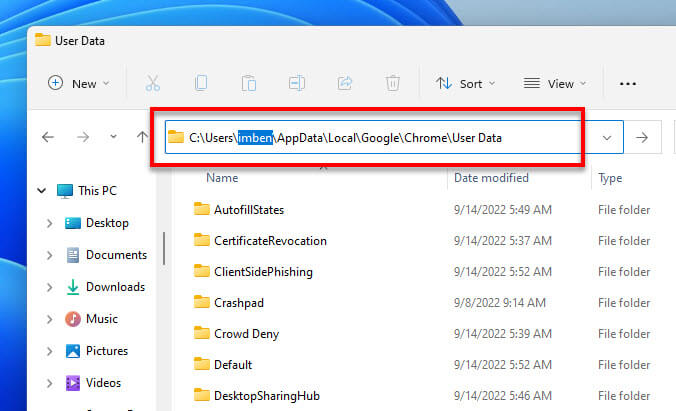Viewport: 676px width, 411px height.
Task: Go up one folder level
Action: click(142, 137)
